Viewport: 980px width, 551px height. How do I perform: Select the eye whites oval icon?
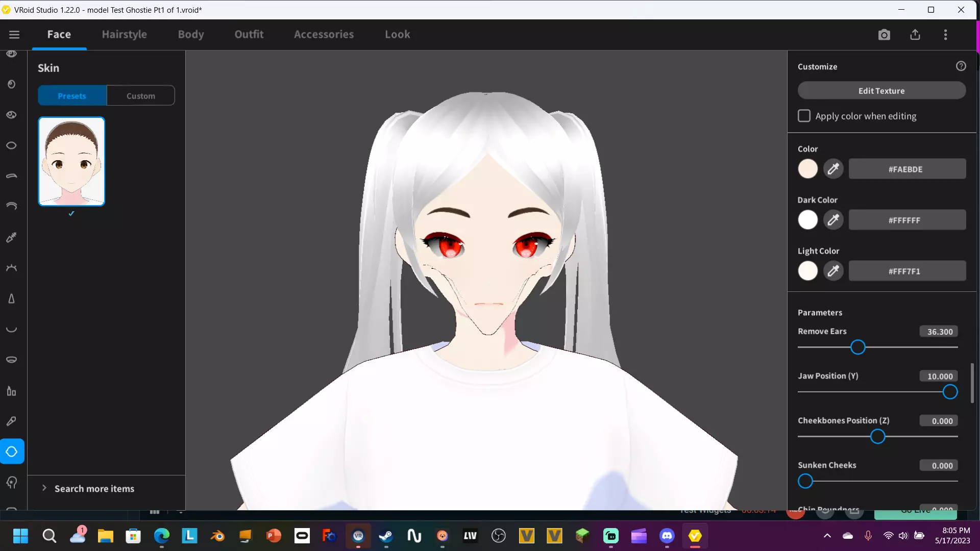(x=11, y=145)
